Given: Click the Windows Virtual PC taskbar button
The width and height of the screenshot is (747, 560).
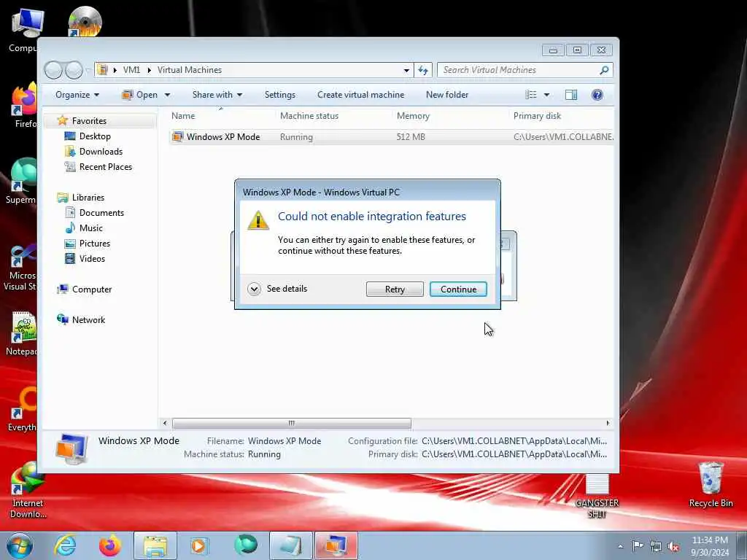Looking at the screenshot, I should click(336, 545).
